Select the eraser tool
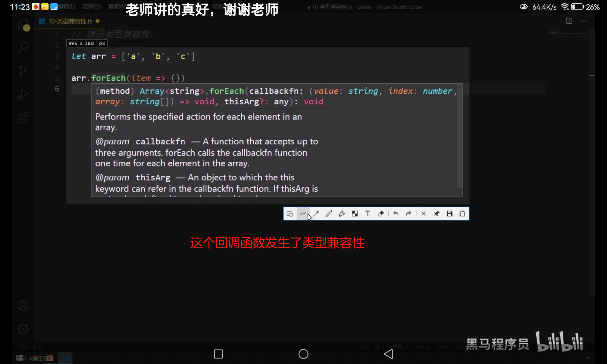Viewport: 607px width, 364px height. click(381, 214)
